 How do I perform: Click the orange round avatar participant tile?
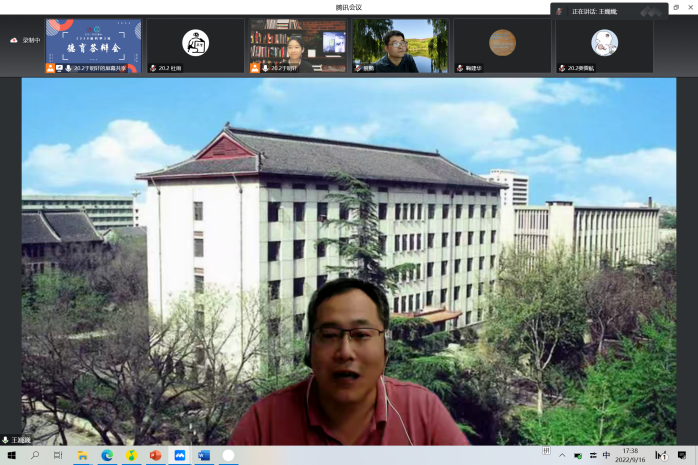tap(502, 43)
